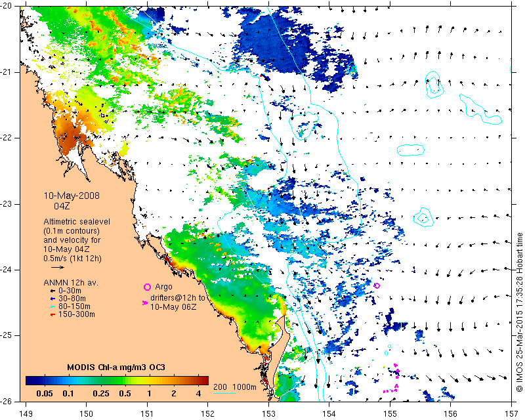
Task: Click the '0.5m/s (1kt 12h)' text
Action: 73,259
